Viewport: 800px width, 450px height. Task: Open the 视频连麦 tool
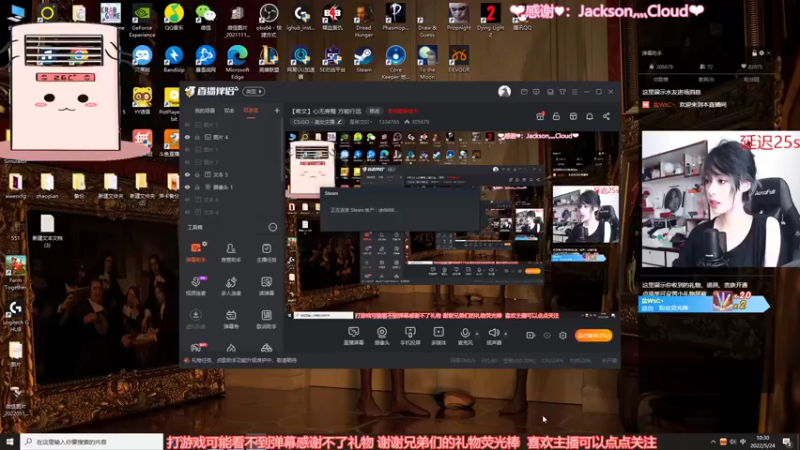pos(196,286)
